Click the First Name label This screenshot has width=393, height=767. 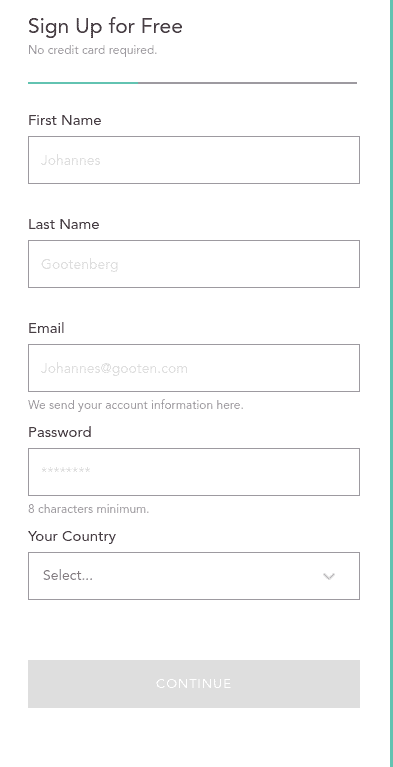pyautogui.click(x=65, y=120)
